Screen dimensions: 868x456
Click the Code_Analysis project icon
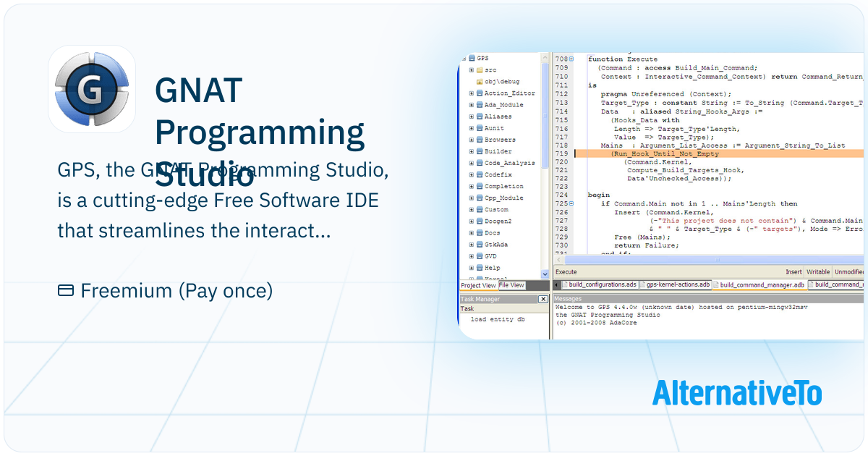click(x=480, y=163)
